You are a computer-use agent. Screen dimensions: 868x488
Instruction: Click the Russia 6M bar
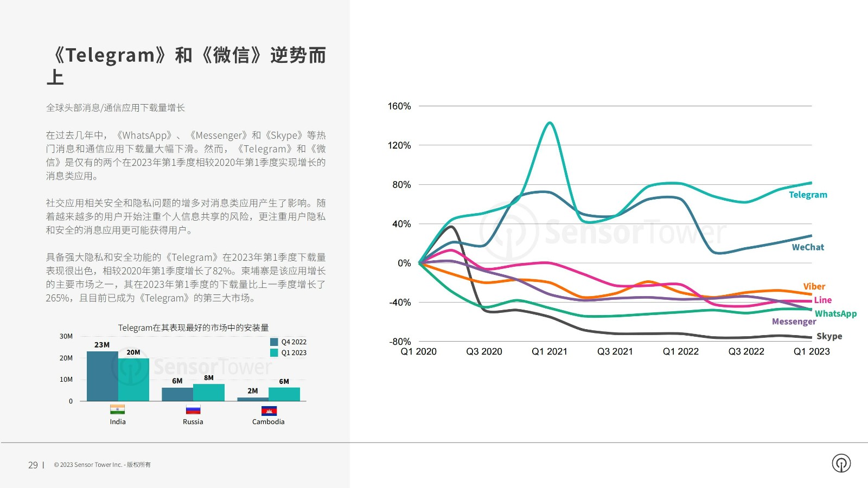coord(177,394)
